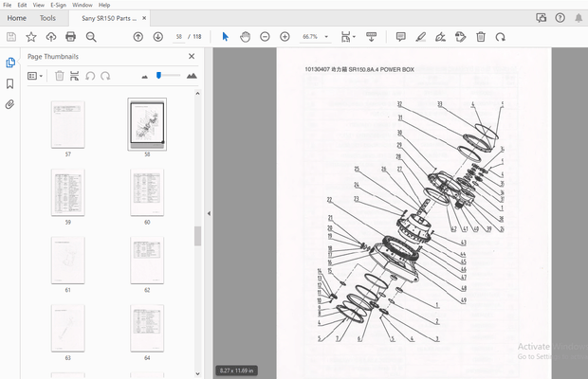The image size is (588, 379).
Task: Collapse the navigation pane arrow
Action: tap(209, 213)
